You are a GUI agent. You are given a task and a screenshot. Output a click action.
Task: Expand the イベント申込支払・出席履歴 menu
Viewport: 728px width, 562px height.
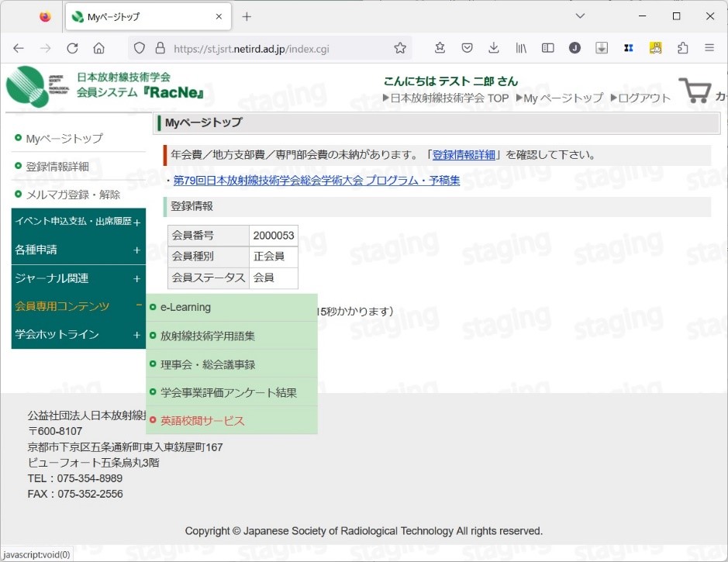pos(78,222)
